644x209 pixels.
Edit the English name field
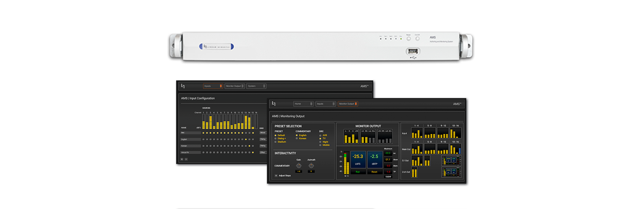click(191, 139)
